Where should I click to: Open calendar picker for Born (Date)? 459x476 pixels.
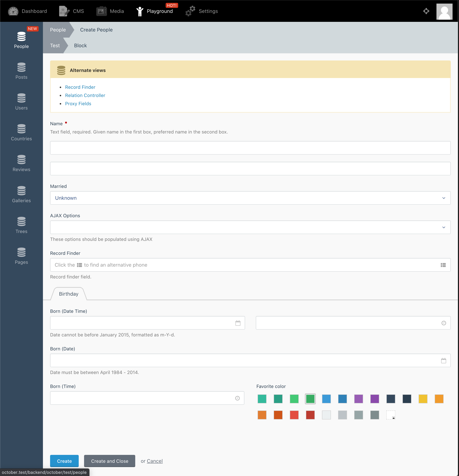[443, 361]
